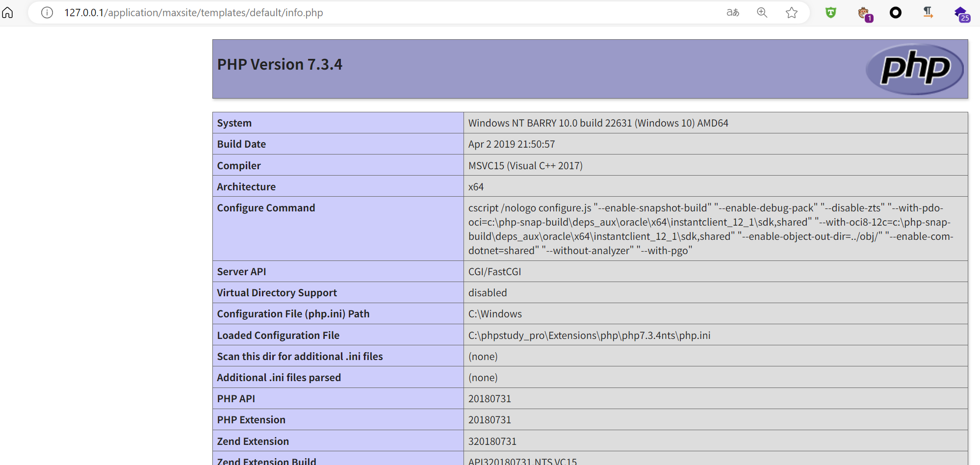The height and width of the screenshot is (465, 980).
Task: Open the site information icon
Action: pyautogui.click(x=47, y=12)
